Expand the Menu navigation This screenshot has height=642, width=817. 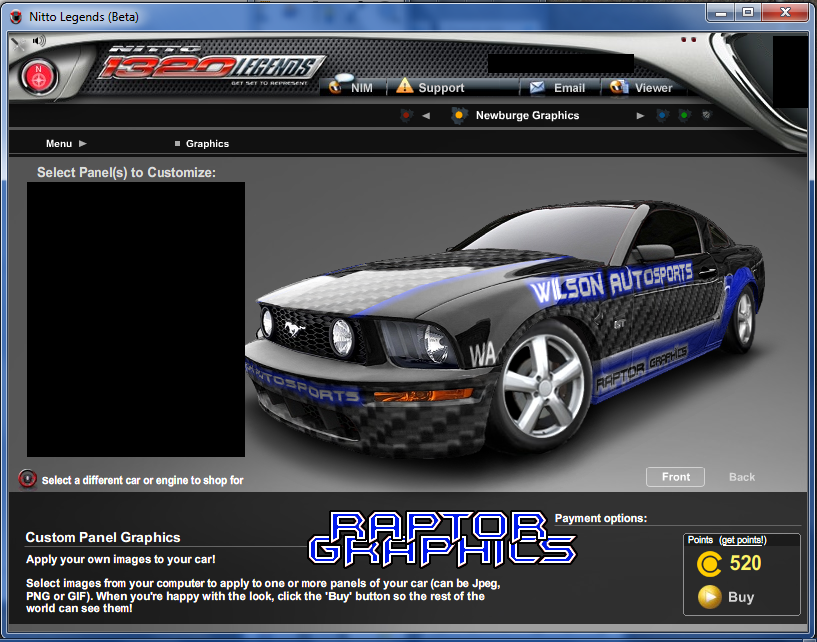click(x=66, y=143)
